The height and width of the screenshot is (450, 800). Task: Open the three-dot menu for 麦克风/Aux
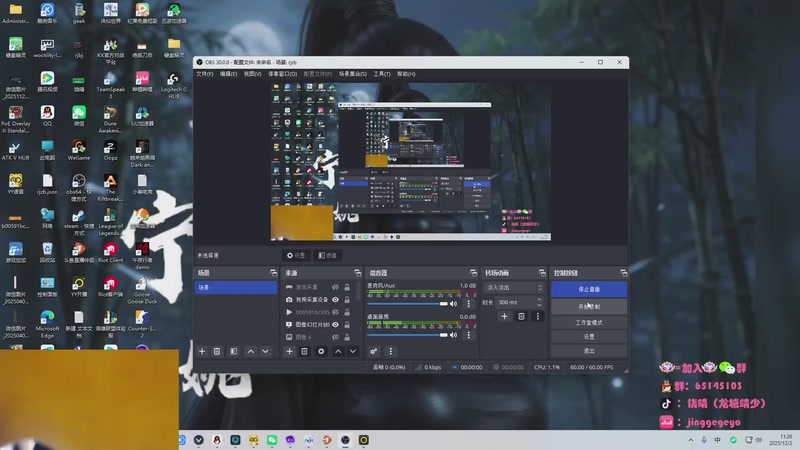(x=468, y=304)
